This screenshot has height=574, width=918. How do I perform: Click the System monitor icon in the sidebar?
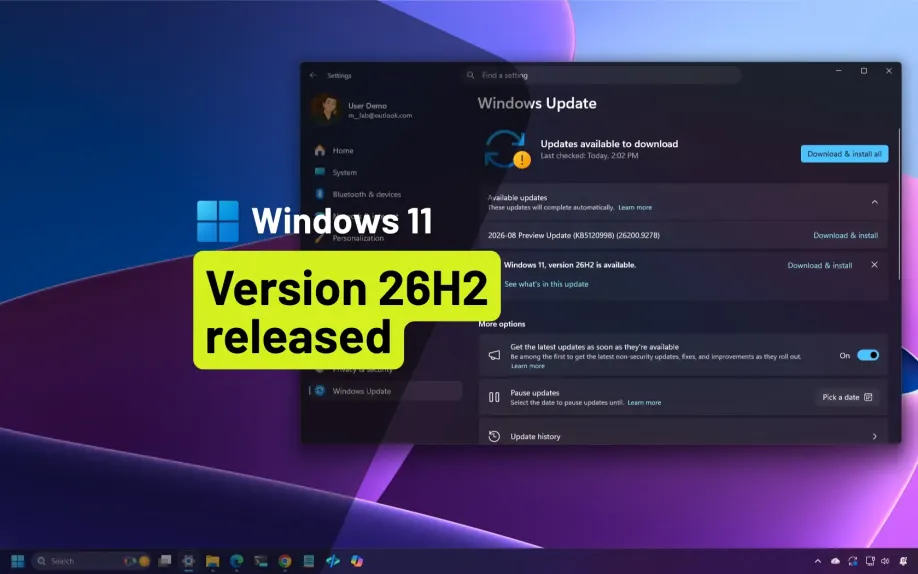coord(320,172)
